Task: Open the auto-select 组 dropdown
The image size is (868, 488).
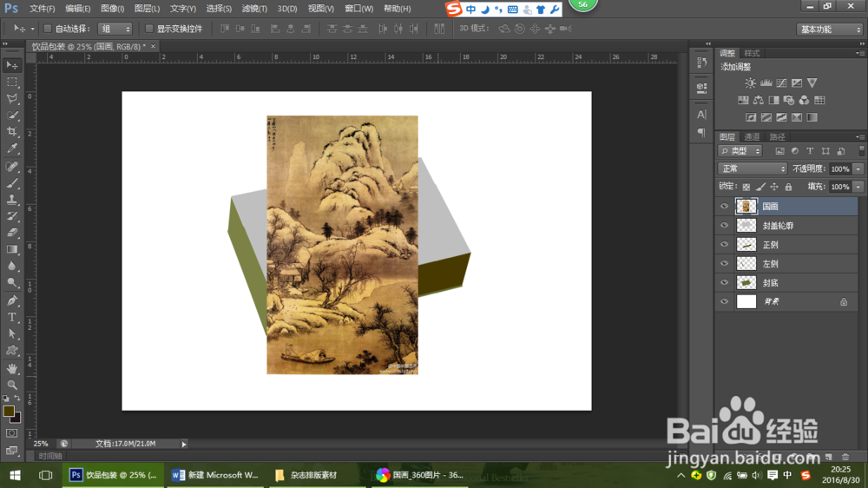Action: (x=115, y=29)
